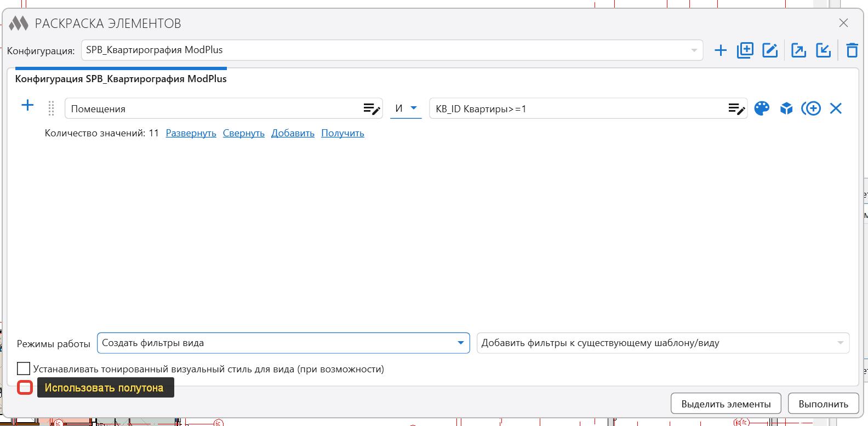
Task: Import a configuration from file
Action: click(x=824, y=50)
